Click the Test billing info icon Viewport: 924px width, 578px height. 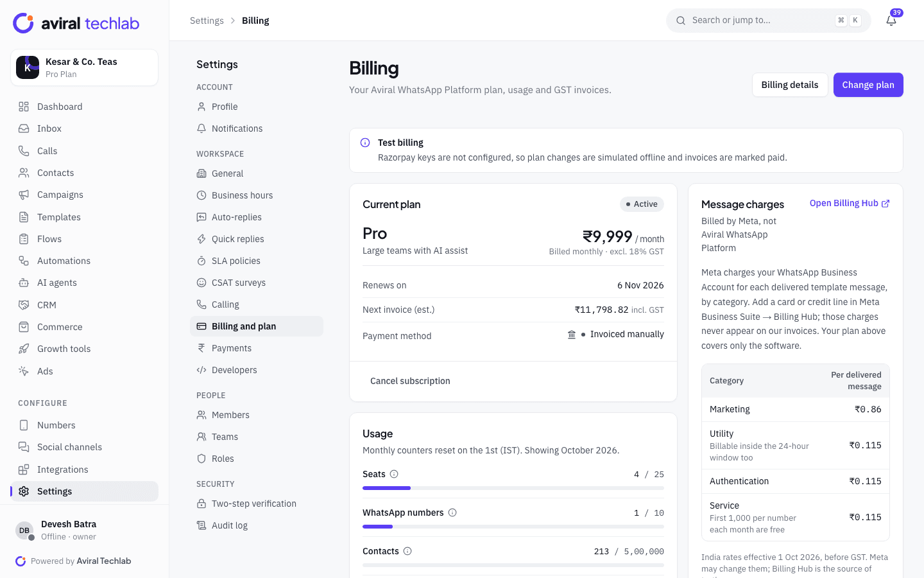pos(365,143)
